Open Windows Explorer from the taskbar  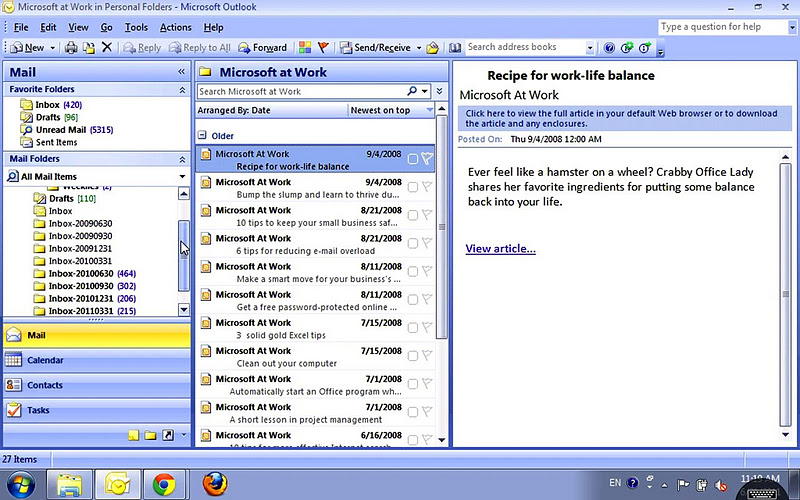point(69,484)
